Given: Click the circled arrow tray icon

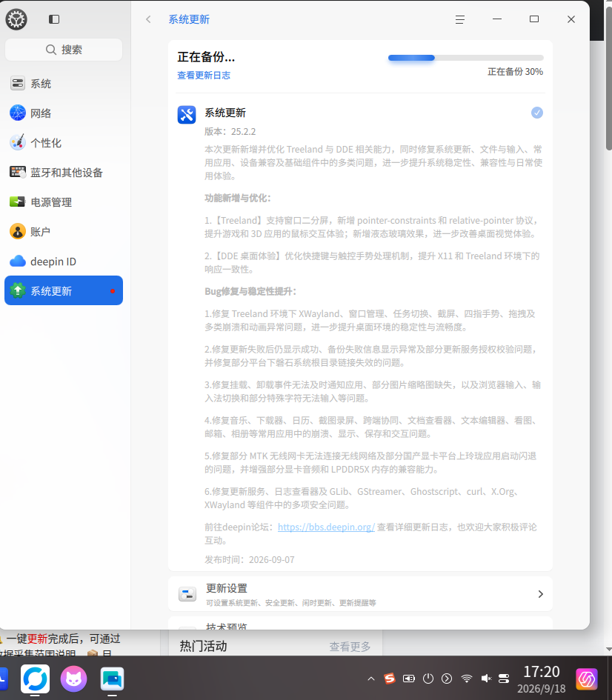Looking at the screenshot, I should click(447, 679).
